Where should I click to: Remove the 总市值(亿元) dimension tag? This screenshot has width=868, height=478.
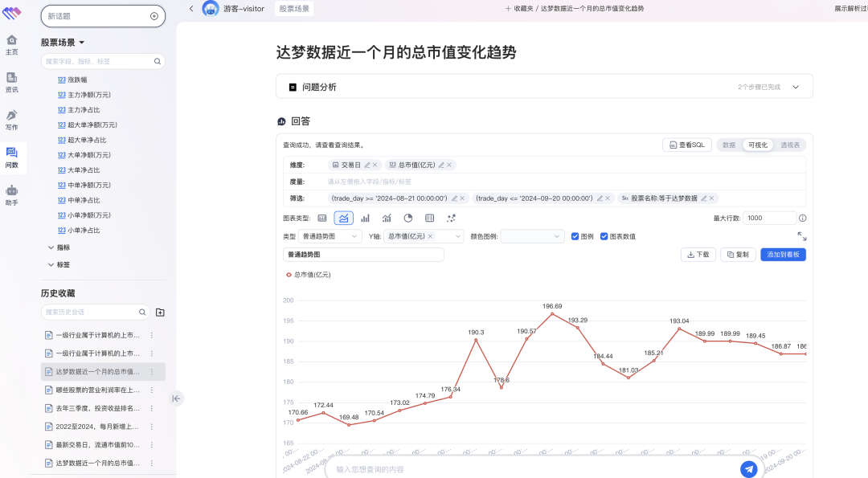point(449,165)
